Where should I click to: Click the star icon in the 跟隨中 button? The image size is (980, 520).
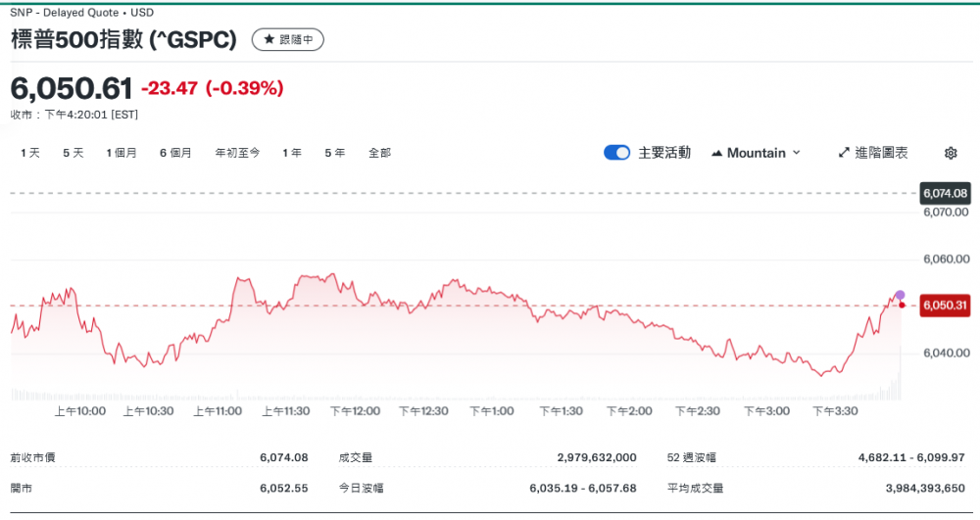tap(269, 40)
